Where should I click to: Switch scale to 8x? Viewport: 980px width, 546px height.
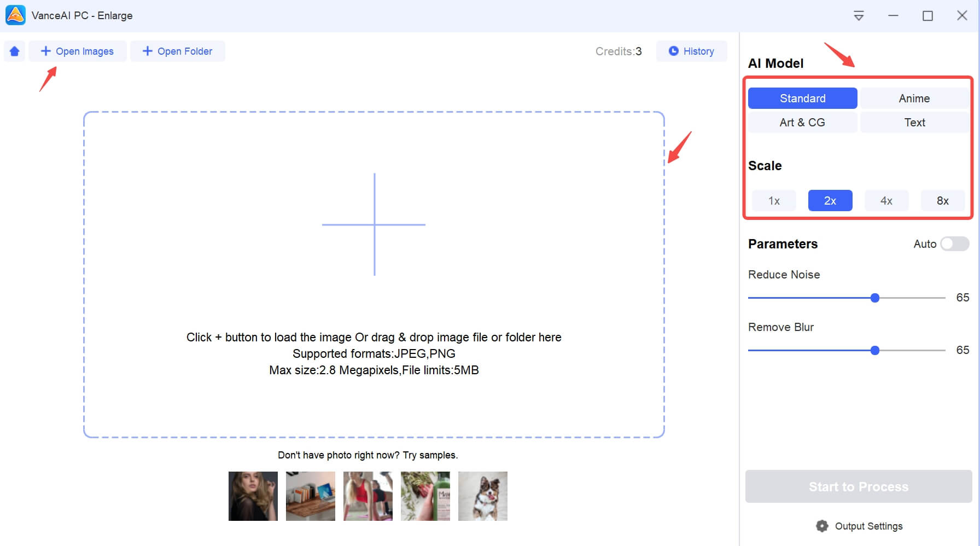tap(943, 200)
